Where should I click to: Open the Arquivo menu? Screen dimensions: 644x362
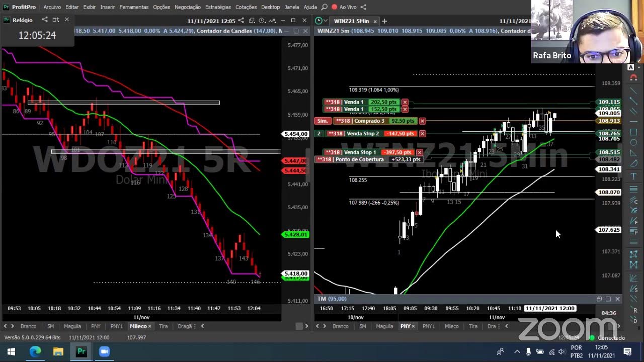point(52,7)
